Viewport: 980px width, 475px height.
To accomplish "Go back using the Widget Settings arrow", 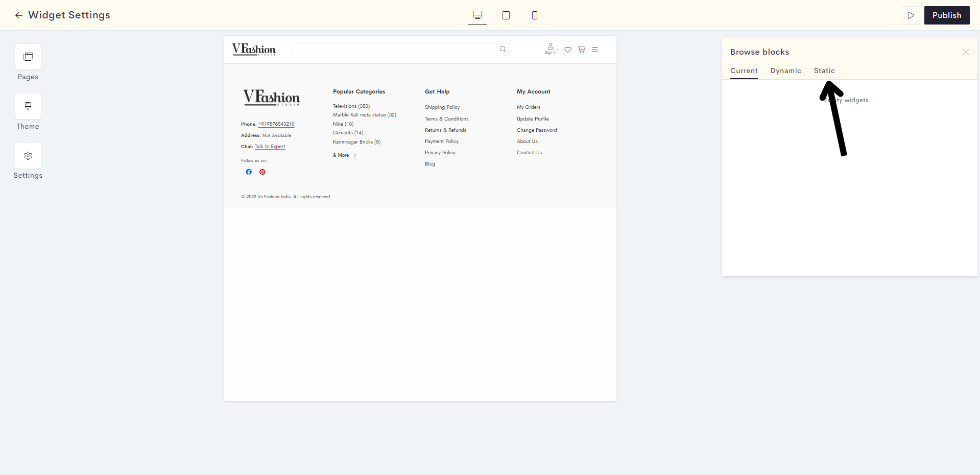I will pyautogui.click(x=19, y=15).
